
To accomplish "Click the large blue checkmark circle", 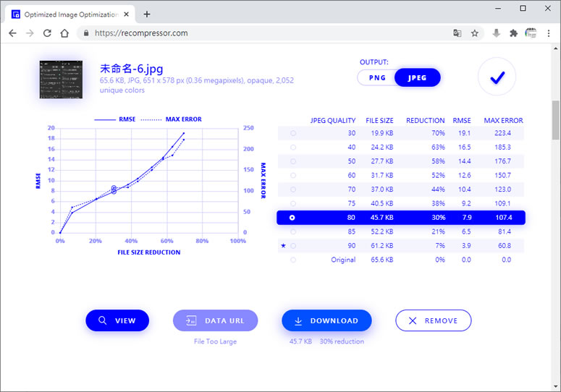I will (x=497, y=77).
